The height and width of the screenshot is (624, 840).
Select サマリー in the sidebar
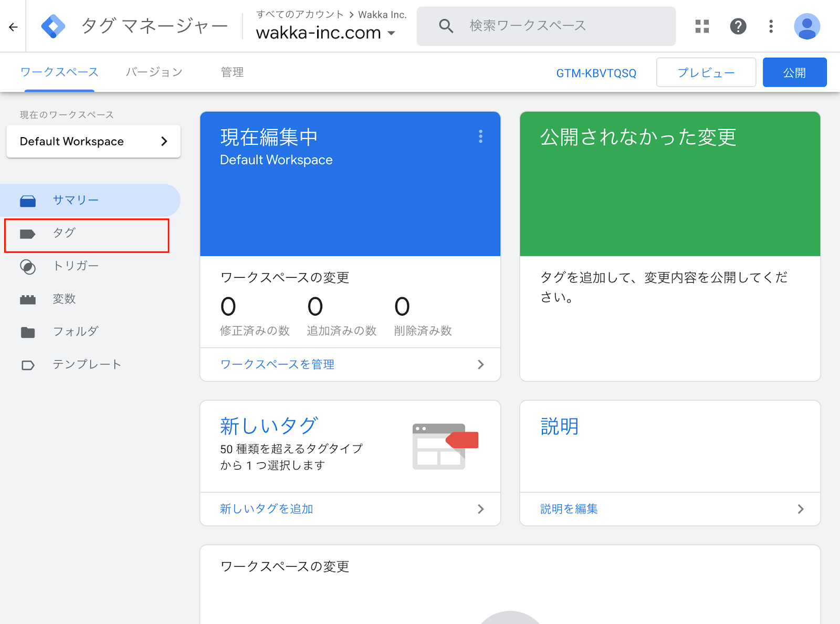(x=90, y=200)
